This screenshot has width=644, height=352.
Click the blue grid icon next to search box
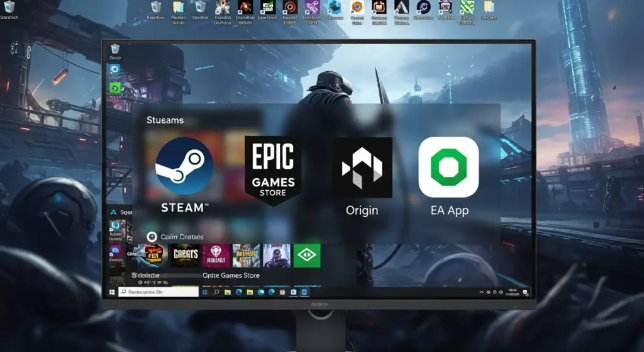tap(205, 292)
